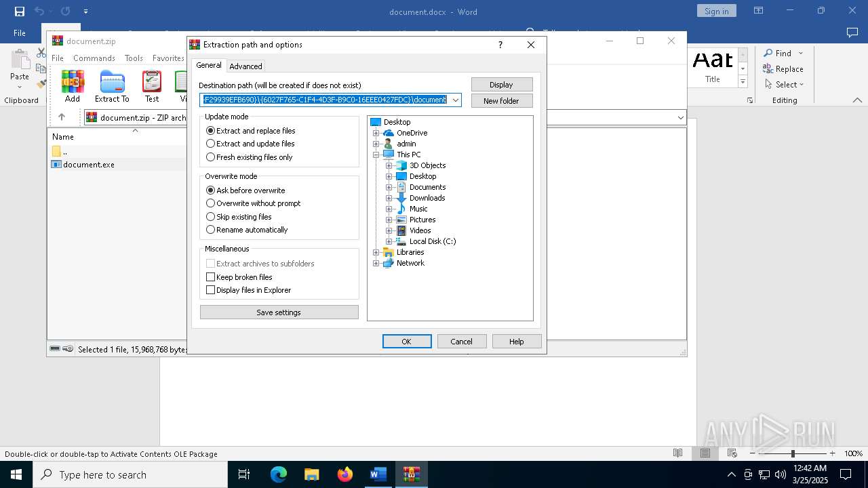Click the Word taskbar icon
This screenshot has height=488, width=868.
click(378, 474)
